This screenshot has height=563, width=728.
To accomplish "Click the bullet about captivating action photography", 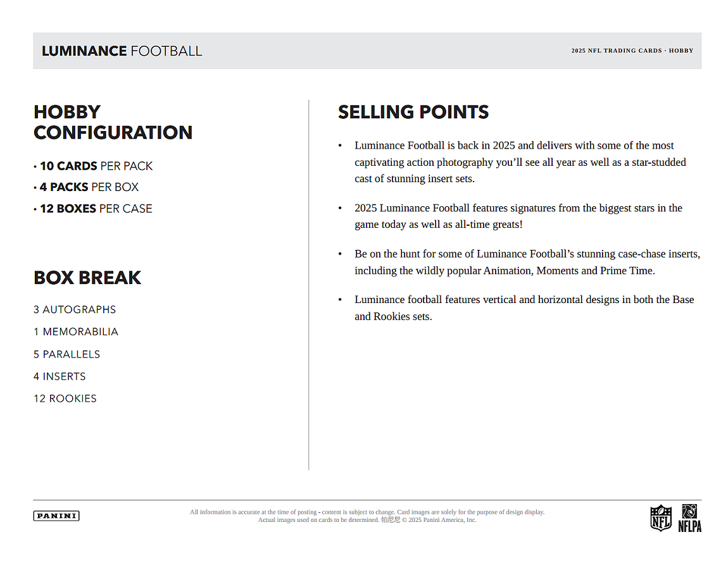I will [520, 162].
